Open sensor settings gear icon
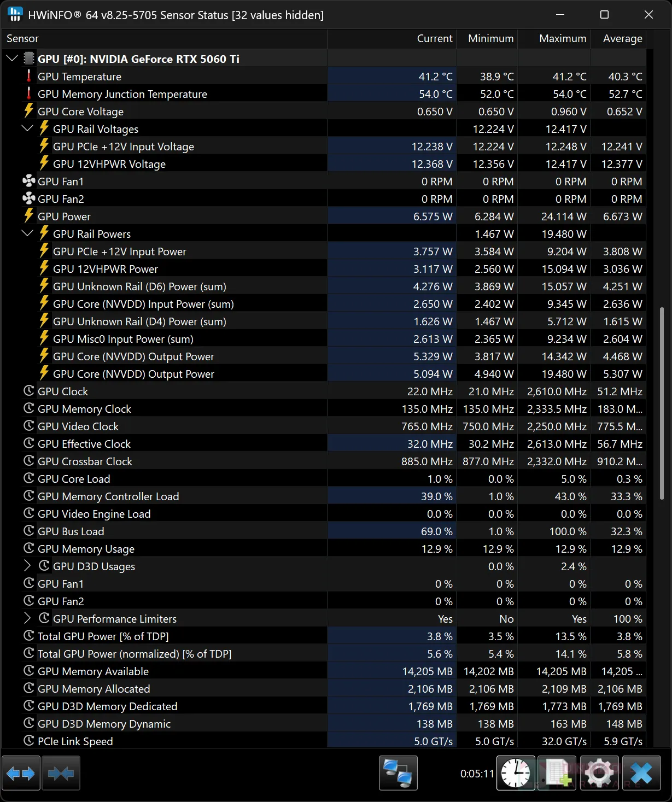Viewport: 672px width, 802px height. point(599,773)
